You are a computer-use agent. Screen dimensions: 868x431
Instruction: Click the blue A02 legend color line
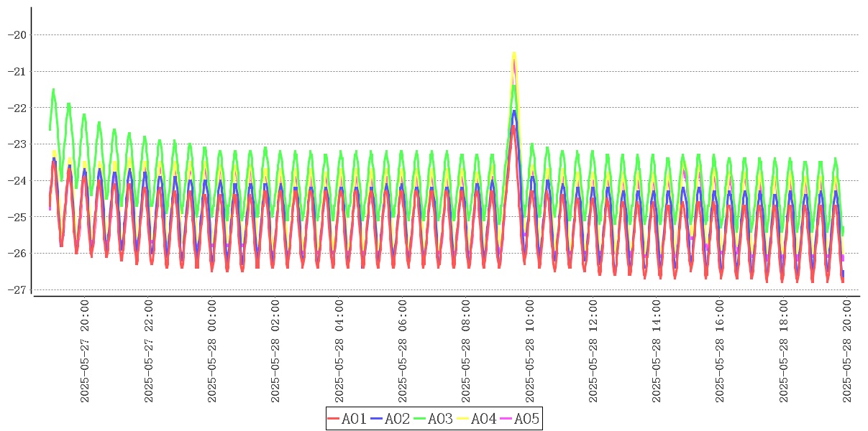tap(377, 419)
